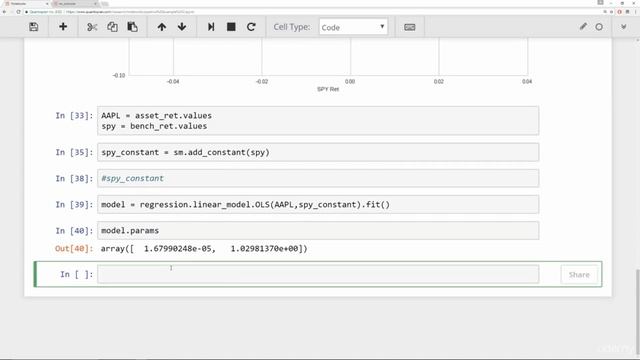The width and height of the screenshot is (640, 360).
Task: Paste cell using the clipboard icon
Action: tap(132, 27)
